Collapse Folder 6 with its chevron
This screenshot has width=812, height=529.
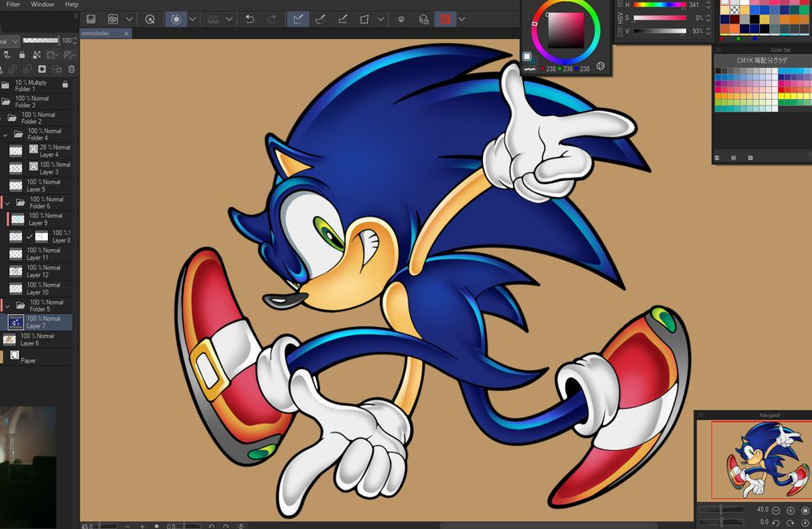click(x=7, y=203)
